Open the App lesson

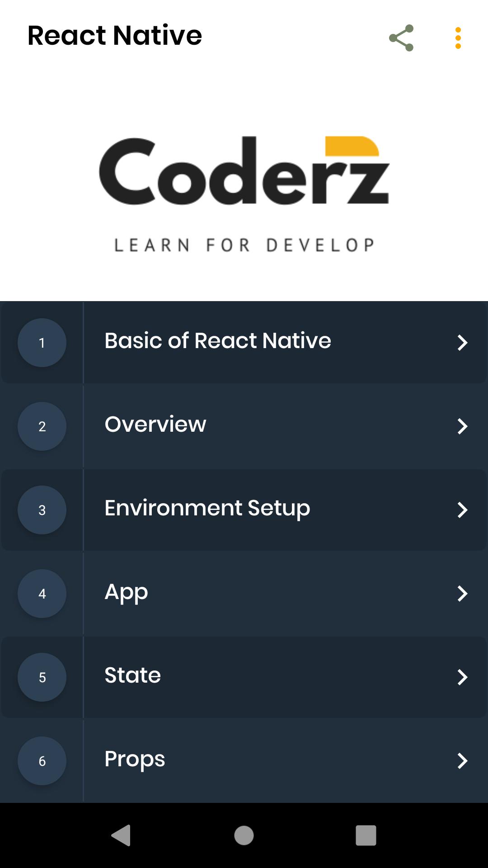tap(244, 593)
